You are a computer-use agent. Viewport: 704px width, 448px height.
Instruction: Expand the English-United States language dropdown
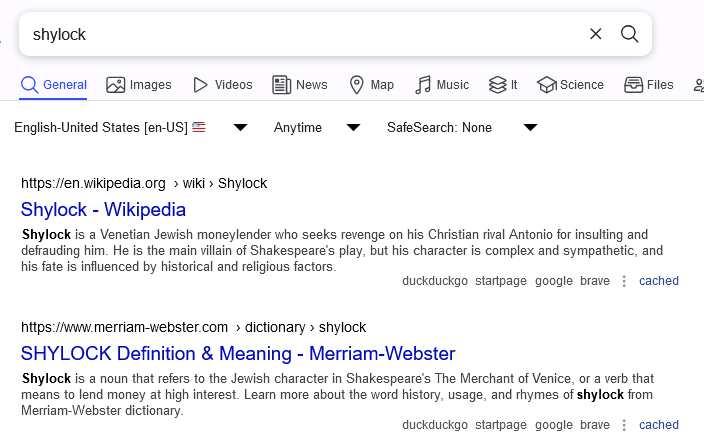(131, 127)
